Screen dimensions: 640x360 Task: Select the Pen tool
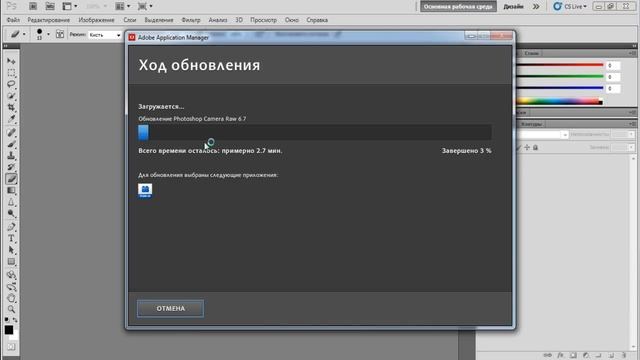pos(11,227)
